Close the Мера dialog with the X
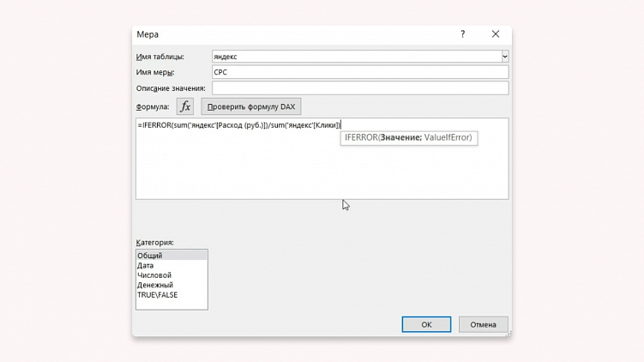 (496, 34)
